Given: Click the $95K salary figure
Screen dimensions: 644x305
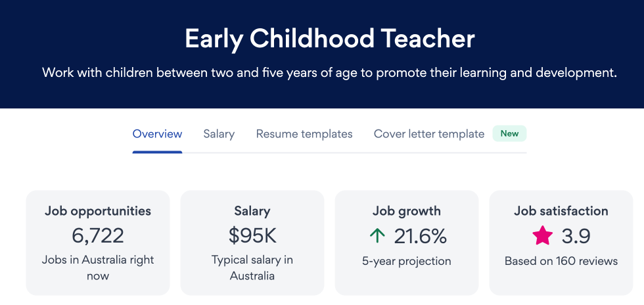Looking at the screenshot, I should click(252, 235).
